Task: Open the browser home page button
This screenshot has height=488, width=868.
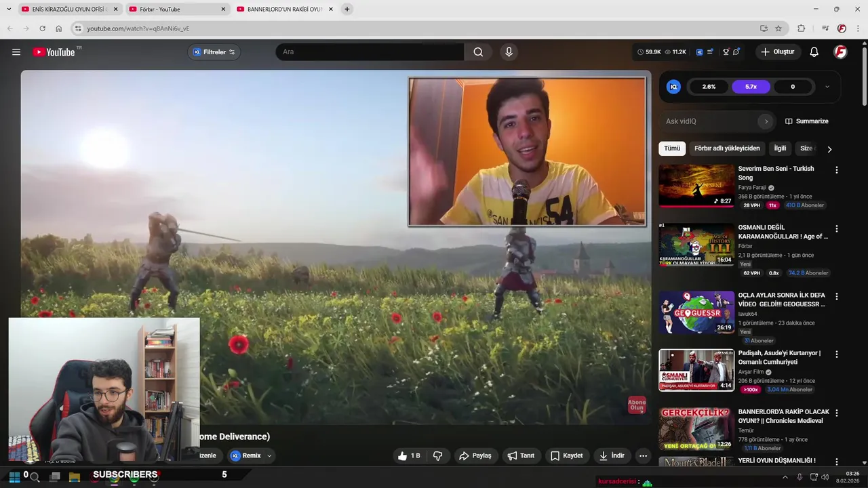Action: pos(59,28)
